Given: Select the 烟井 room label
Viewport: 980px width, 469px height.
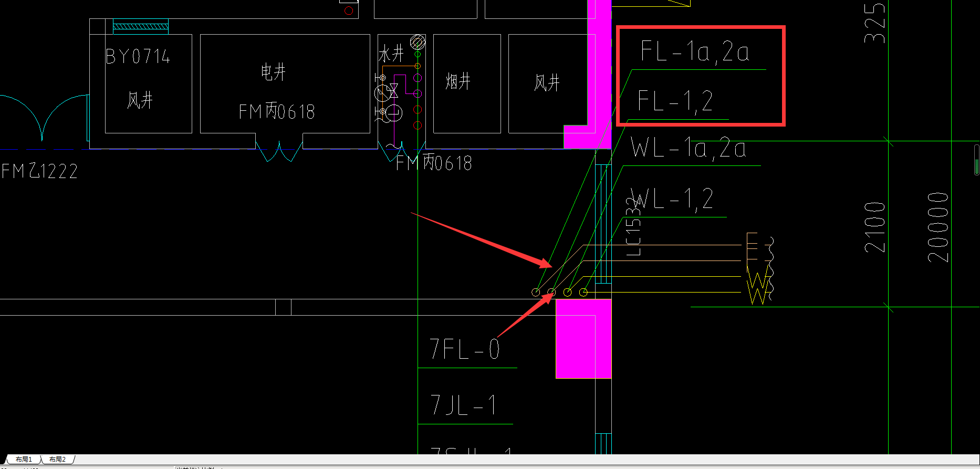Looking at the screenshot, I should 458,81.
